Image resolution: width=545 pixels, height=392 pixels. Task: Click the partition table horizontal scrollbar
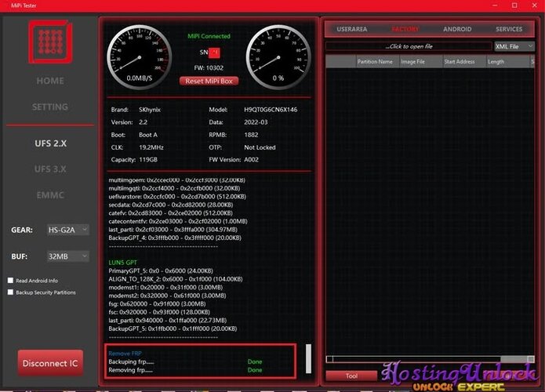click(x=430, y=359)
